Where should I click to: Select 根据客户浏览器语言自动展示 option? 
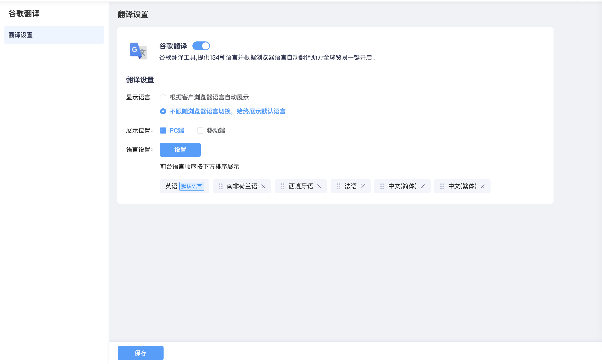(x=163, y=97)
